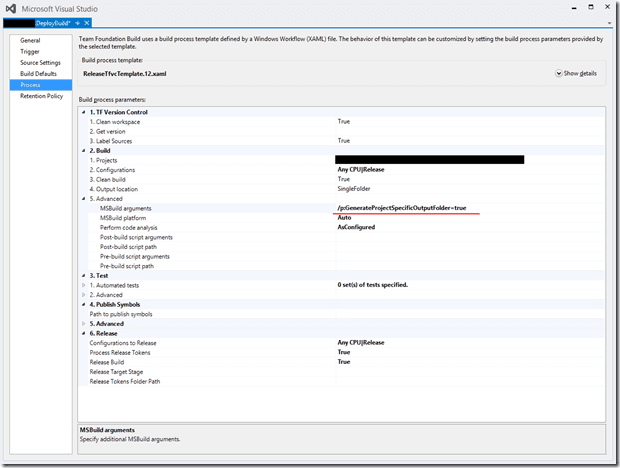Select the 3. Clean build row
Viewport: 620px width, 468px height.
coord(342,179)
